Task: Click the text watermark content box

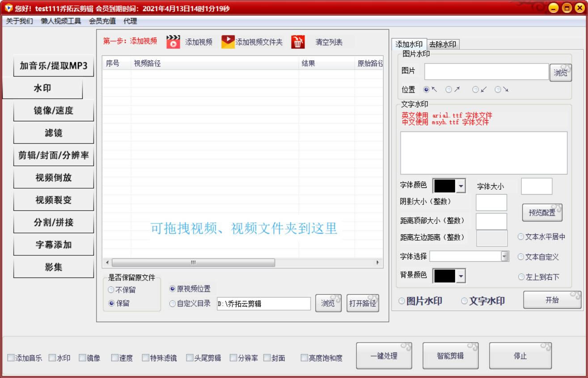Action: (484, 153)
